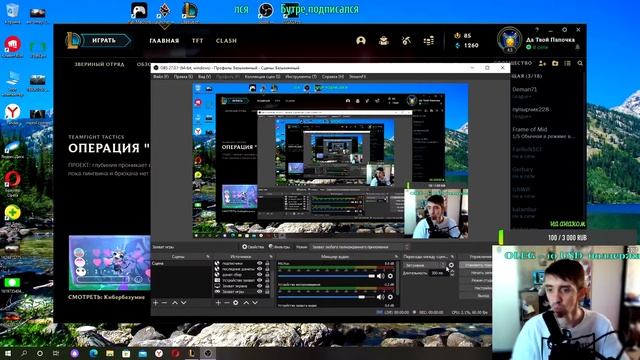Remove the selected source with minus icon
Viewport: 640px width, 360px height.
(227, 302)
